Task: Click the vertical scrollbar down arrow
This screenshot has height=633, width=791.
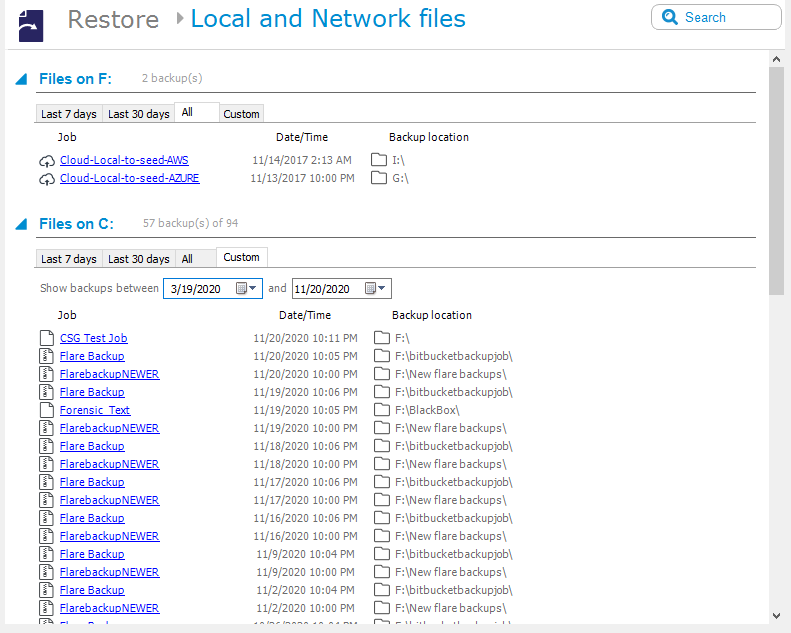Action: click(776, 615)
